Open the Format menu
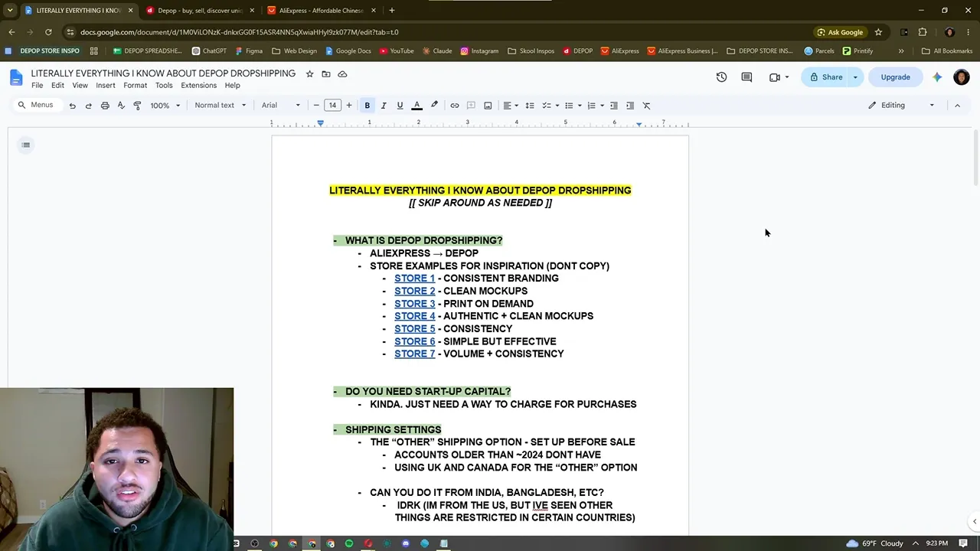Viewport: 980px width, 551px height. pyautogui.click(x=135, y=86)
